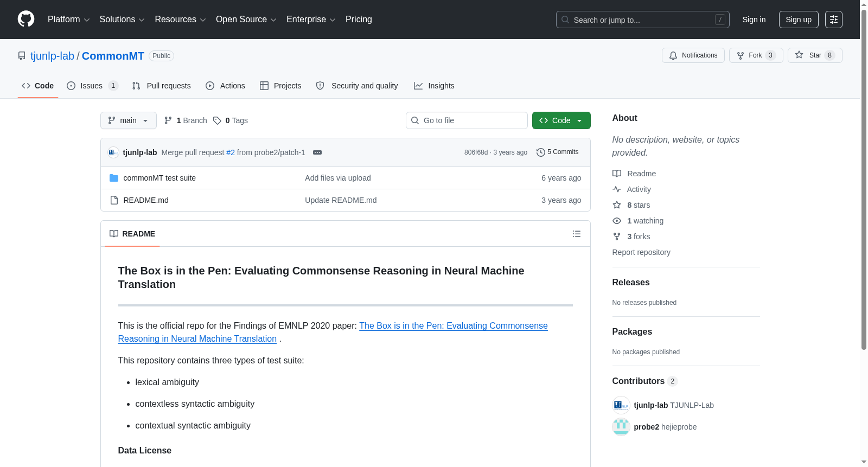Image resolution: width=868 pixels, height=467 pixels.
Task: Click the eye icon beside 1 watching
Action: coord(617,221)
